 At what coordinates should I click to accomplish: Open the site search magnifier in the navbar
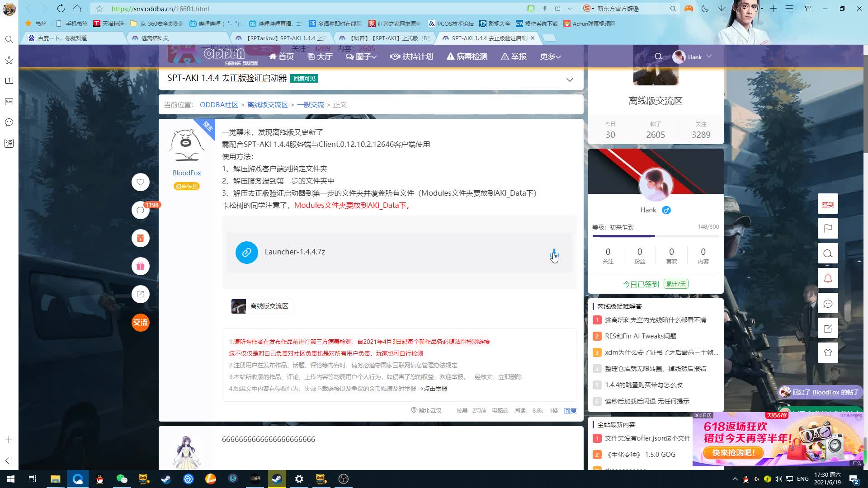click(658, 56)
